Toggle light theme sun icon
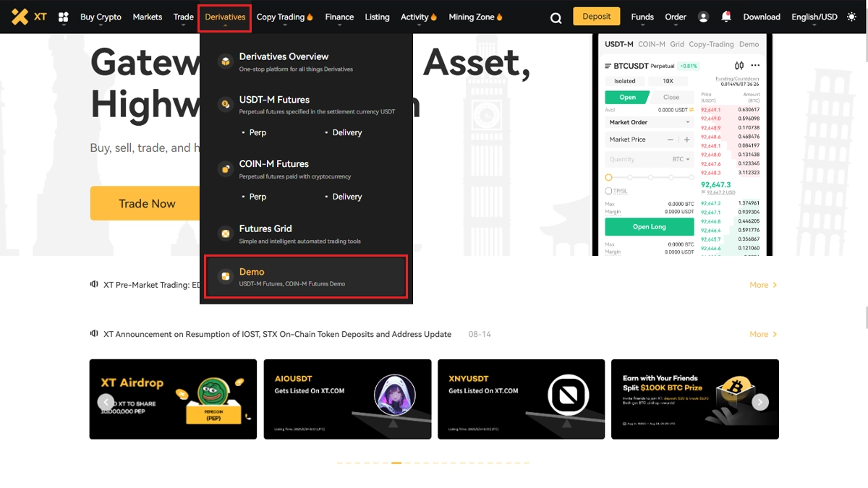 tap(851, 17)
